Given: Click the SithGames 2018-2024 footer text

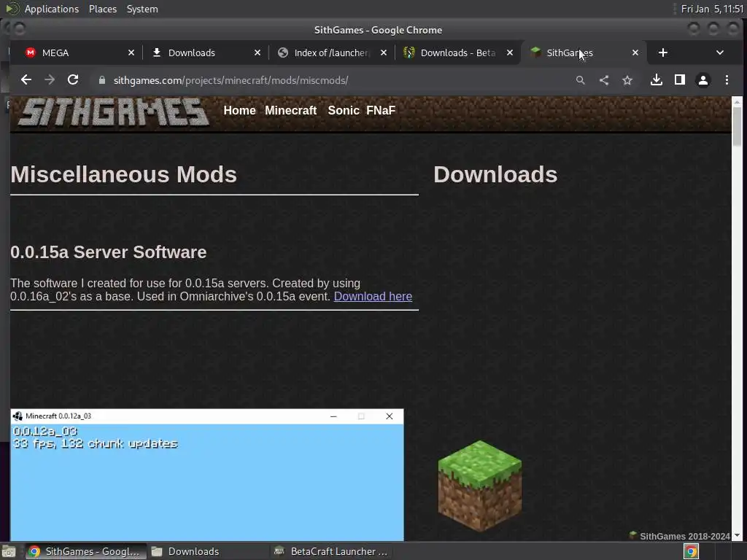Looking at the screenshot, I should 684,536.
